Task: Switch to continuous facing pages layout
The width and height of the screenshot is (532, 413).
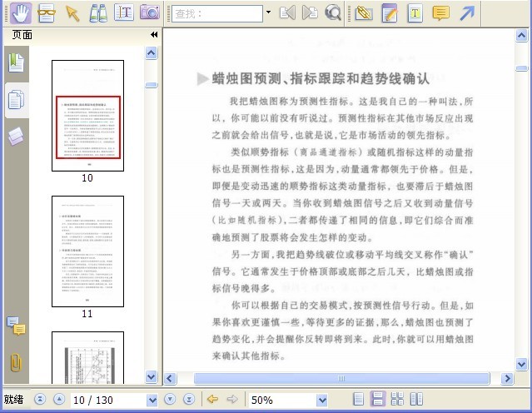Action: coord(397,399)
